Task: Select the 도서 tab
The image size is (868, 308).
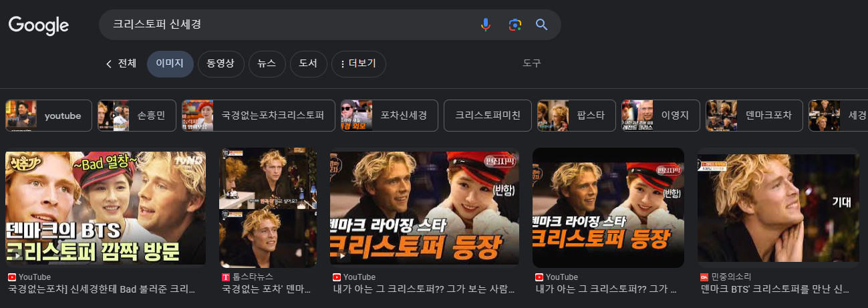Action: [x=307, y=64]
